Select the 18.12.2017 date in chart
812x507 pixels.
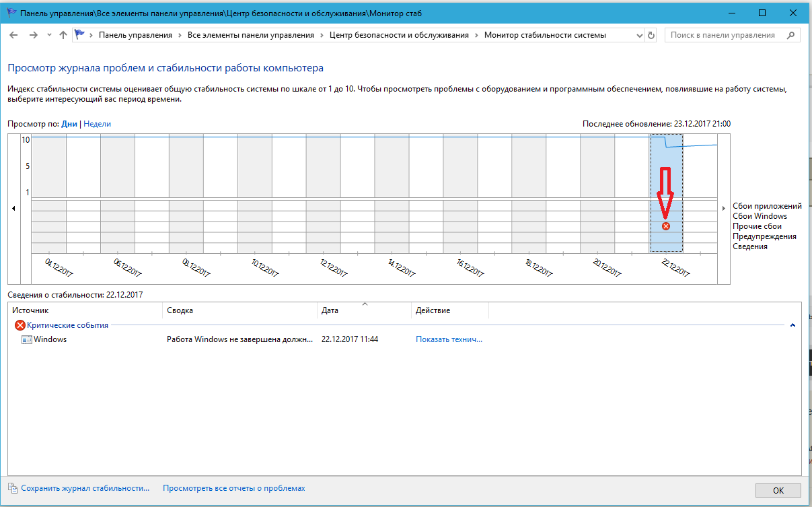(x=540, y=267)
